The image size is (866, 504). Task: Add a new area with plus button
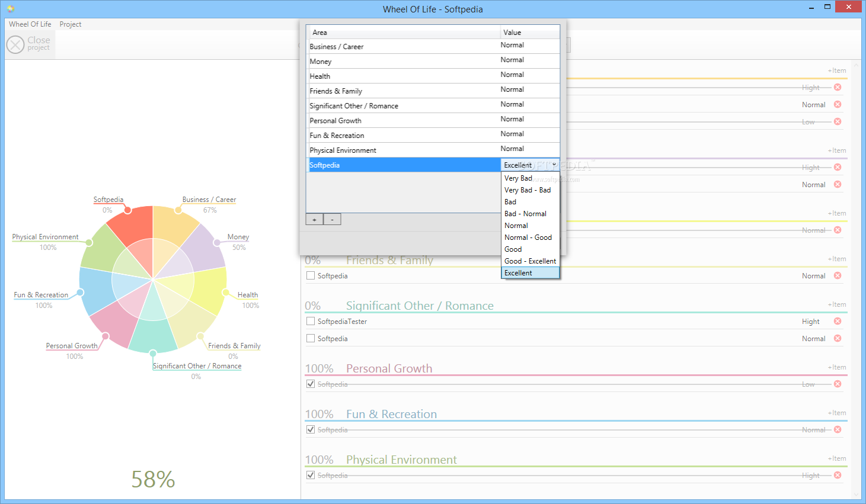click(x=314, y=220)
